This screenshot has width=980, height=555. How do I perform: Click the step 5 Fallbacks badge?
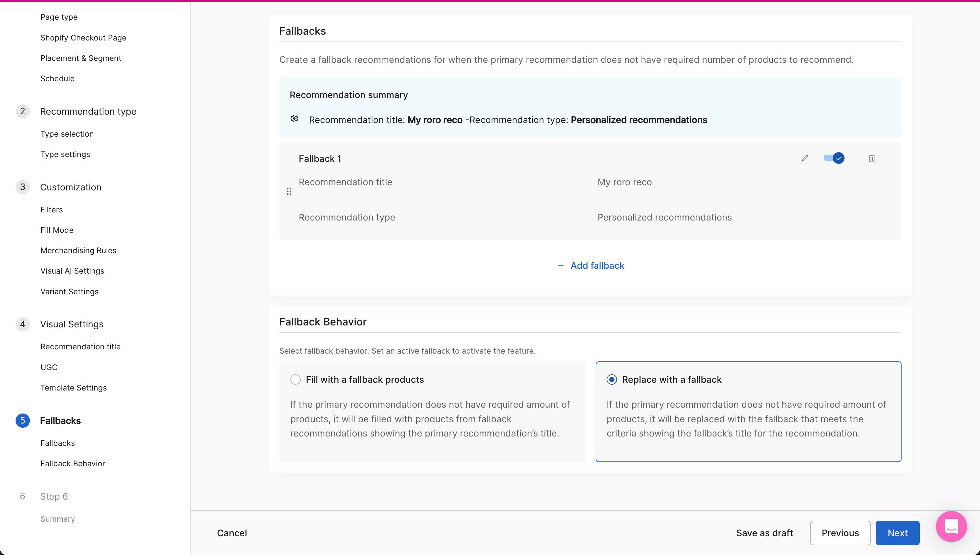click(x=22, y=420)
